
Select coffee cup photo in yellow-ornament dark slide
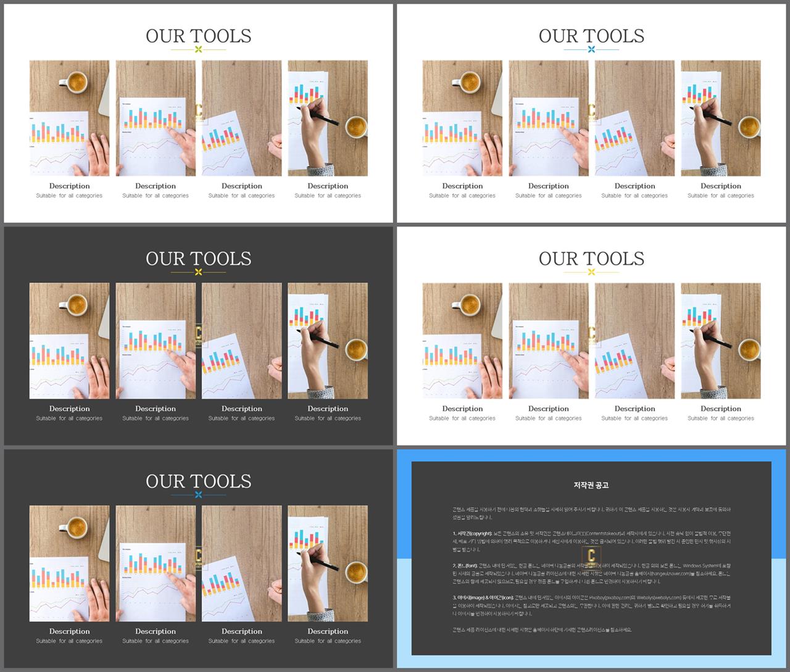[x=69, y=341]
